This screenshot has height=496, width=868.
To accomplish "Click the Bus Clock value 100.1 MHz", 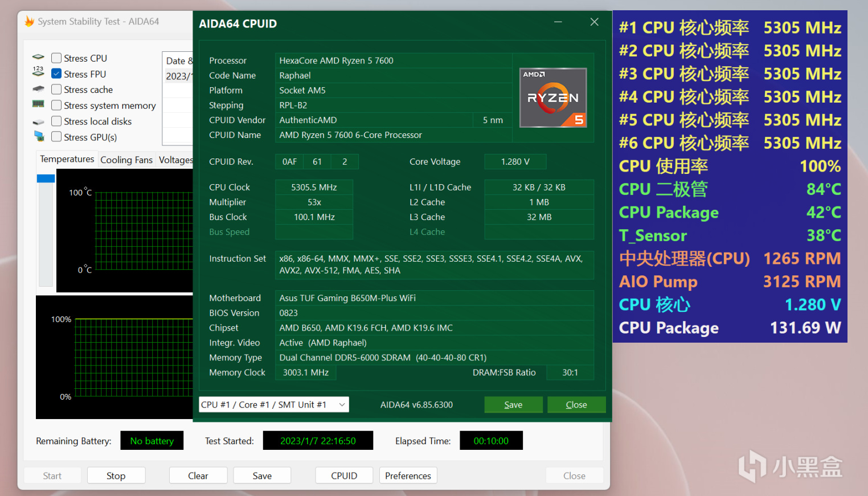I will (314, 217).
